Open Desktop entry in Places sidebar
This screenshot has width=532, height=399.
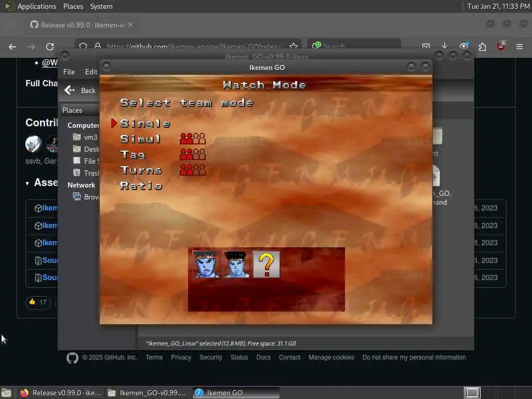coord(86,149)
